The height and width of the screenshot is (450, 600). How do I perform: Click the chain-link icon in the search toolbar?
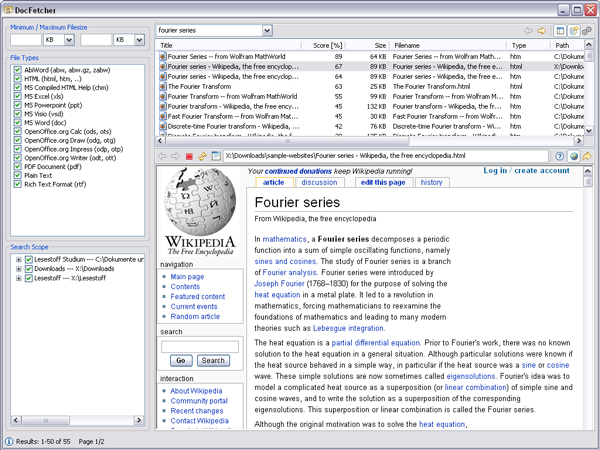tap(587, 31)
